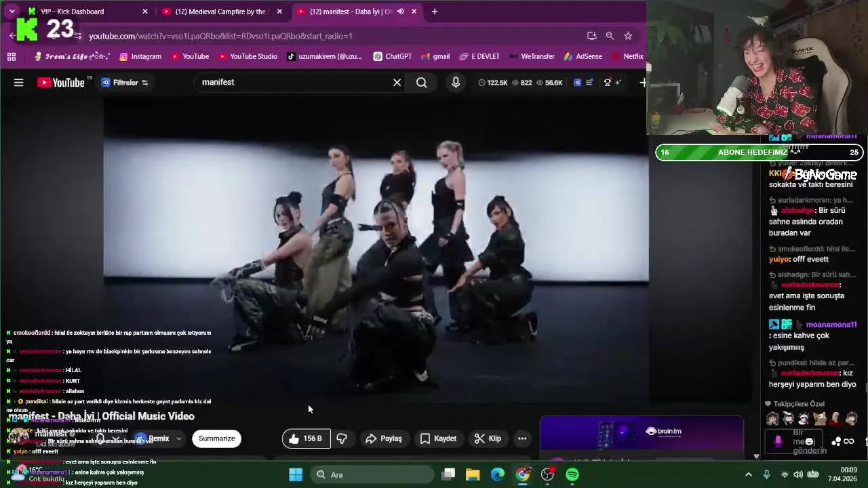868x488 pixels.
Task: Click the YouTube search magnifier button
Action: [422, 83]
